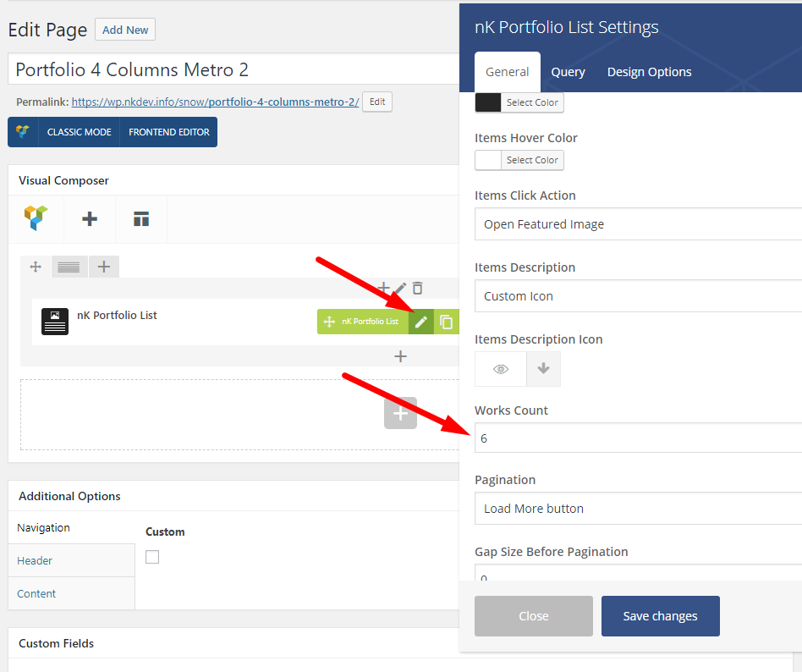
Task: Select the green pencil to edit nK Portfolio List
Action: 421,322
